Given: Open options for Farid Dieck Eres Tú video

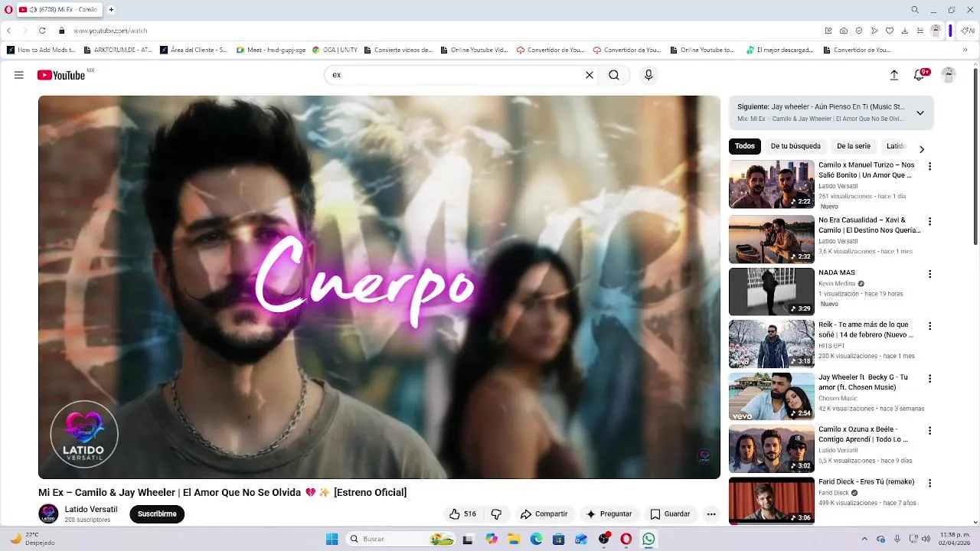Looking at the screenshot, I should pyautogui.click(x=930, y=484).
